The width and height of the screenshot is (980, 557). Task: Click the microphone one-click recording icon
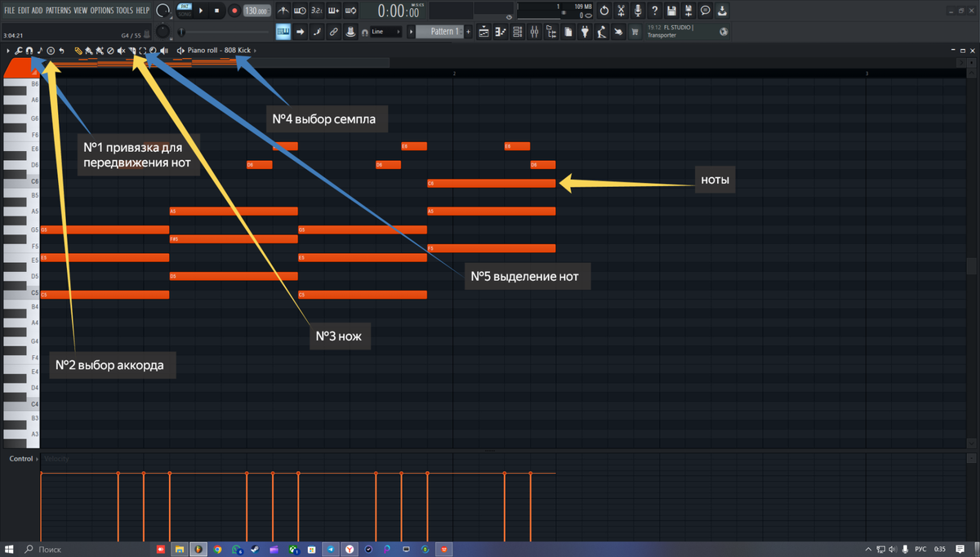[x=638, y=11]
